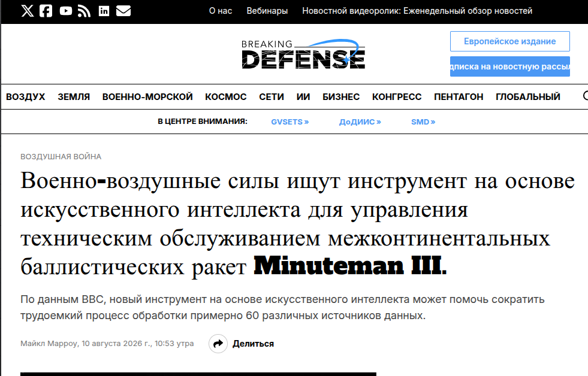Open the weekly news video review link
This screenshot has width=588, height=376.
pos(417,11)
